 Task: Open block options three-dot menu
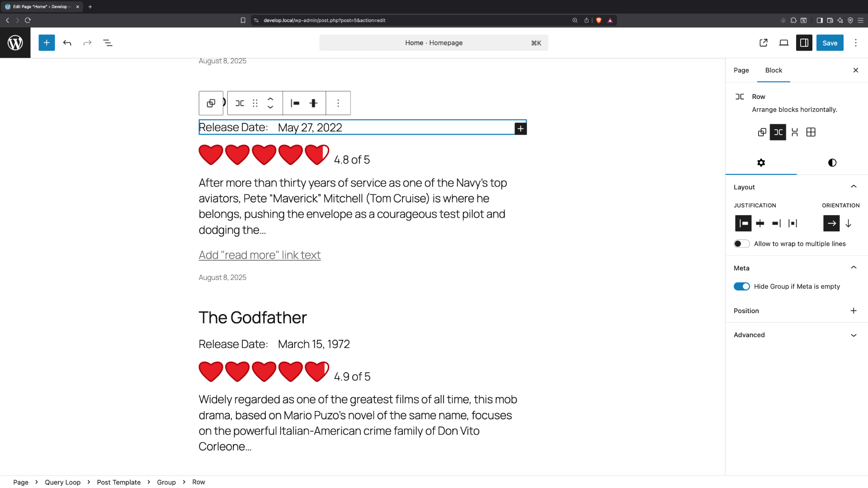338,103
